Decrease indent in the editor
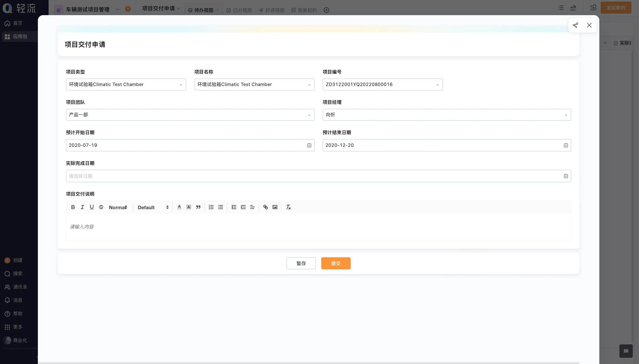 [234, 207]
